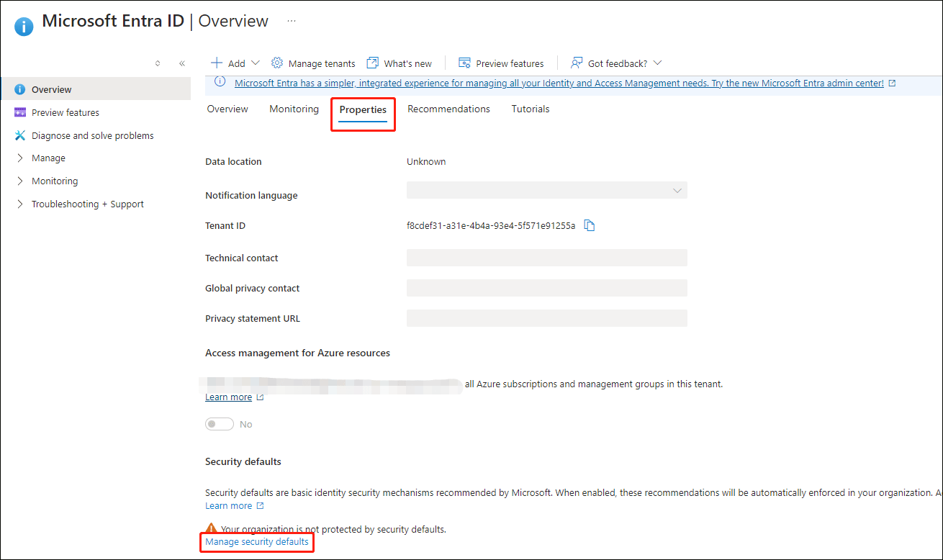The height and width of the screenshot is (560, 943).
Task: Click the Microsoft Entra ID info icon
Action: pos(24,27)
